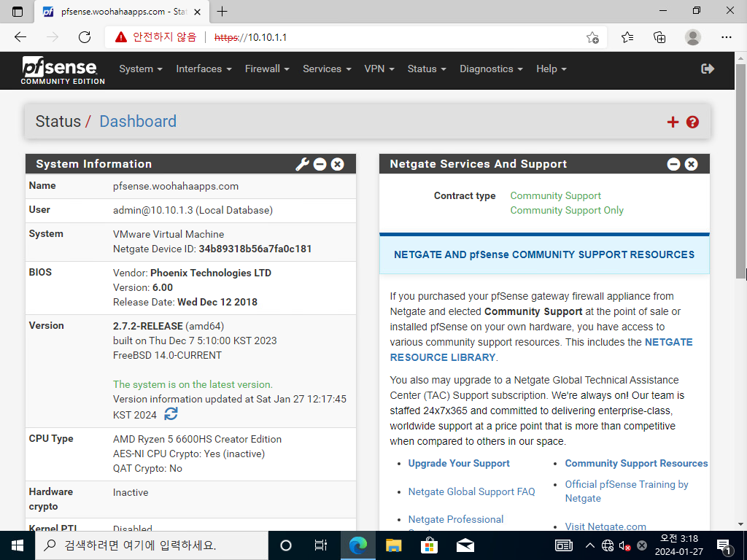
Task: Click the AMD Ryzen 5 6600HS CPU text
Action: pyautogui.click(x=197, y=439)
